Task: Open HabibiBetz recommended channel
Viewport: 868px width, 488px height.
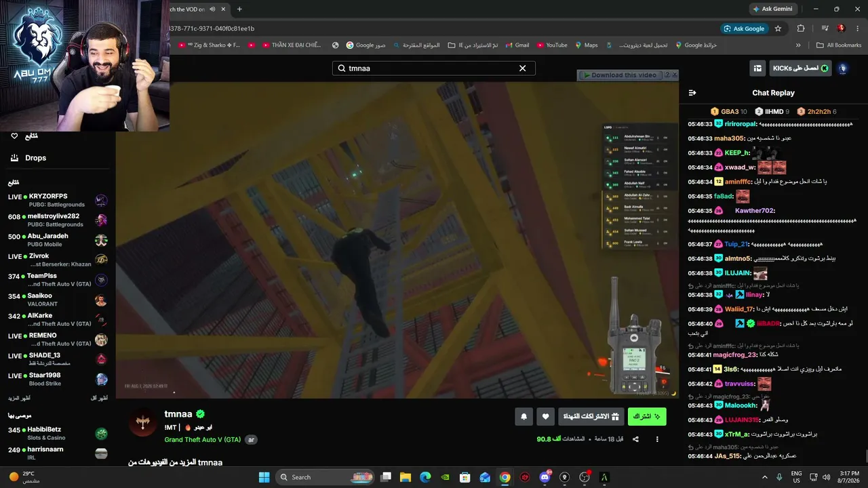Action: point(58,433)
